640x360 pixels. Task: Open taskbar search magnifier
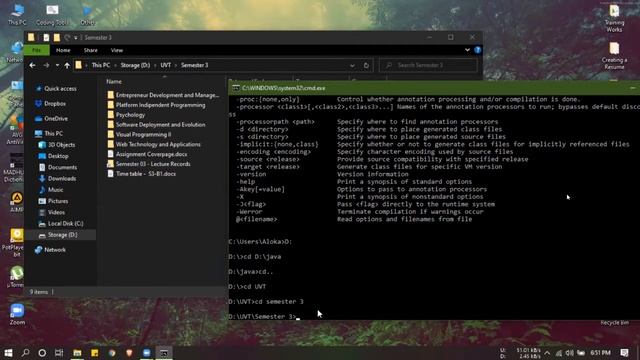(25, 353)
